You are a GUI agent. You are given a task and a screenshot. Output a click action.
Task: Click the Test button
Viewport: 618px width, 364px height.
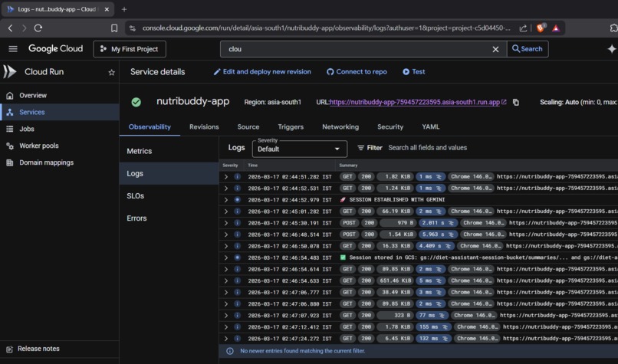pyautogui.click(x=414, y=72)
